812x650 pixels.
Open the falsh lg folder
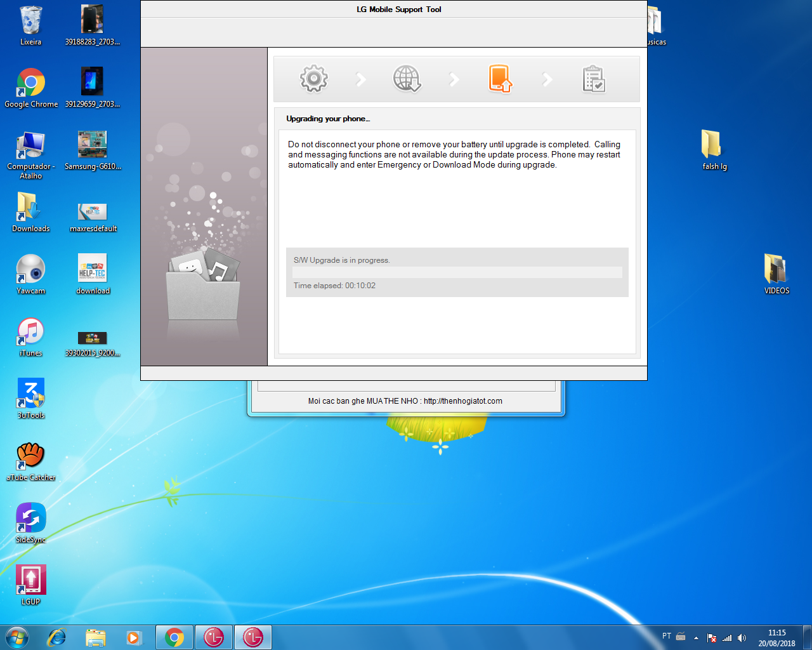(x=714, y=150)
